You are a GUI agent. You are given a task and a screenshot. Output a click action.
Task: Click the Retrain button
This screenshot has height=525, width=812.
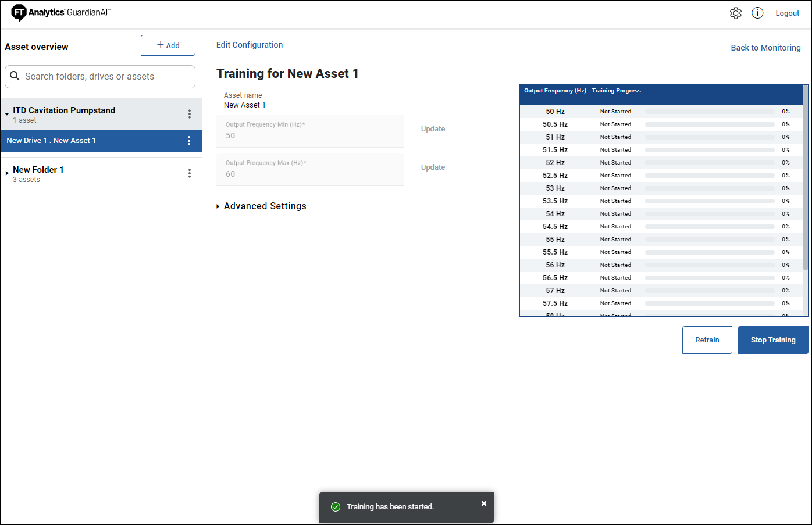[707, 340]
